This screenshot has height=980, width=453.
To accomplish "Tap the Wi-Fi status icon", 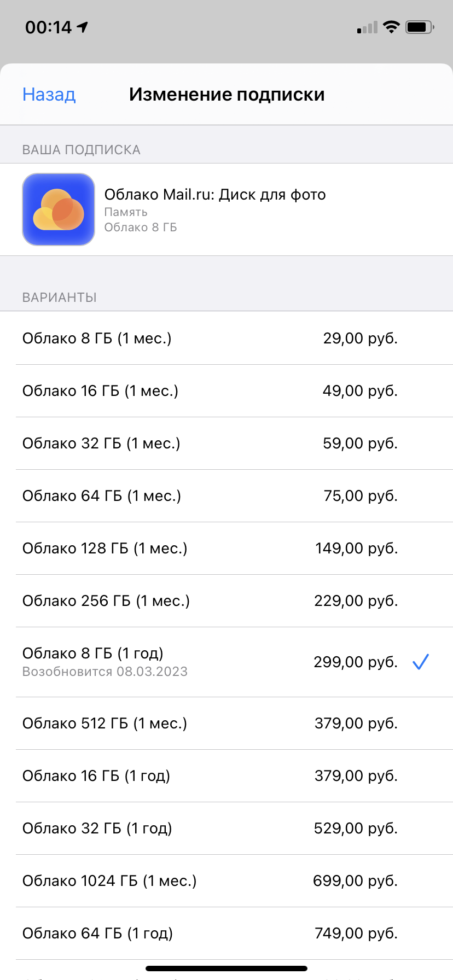I will 391,27.
